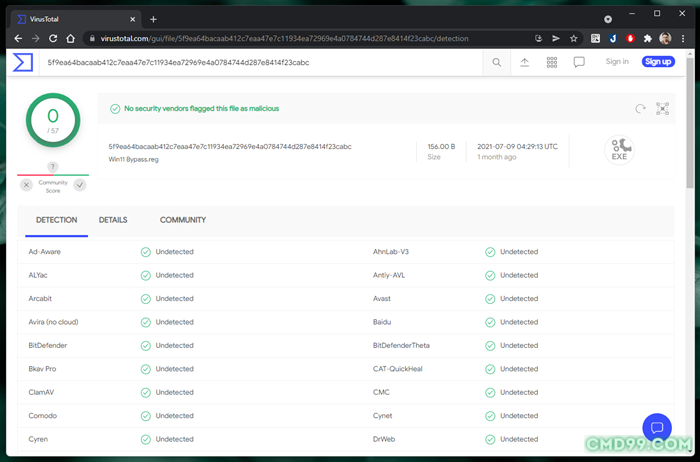Vote harmless with community checkmark icon
This screenshot has width=700, height=462.
tap(80, 185)
